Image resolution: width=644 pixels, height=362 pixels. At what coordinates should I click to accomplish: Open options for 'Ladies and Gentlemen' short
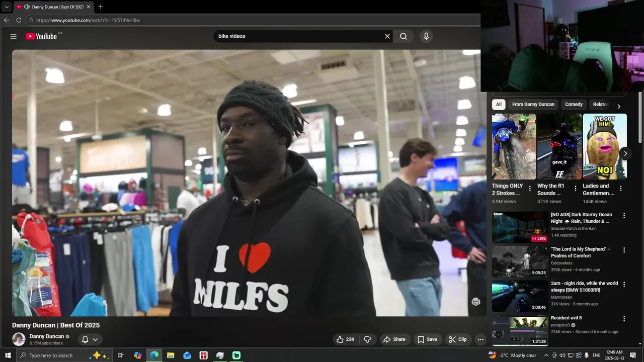tap(621, 189)
